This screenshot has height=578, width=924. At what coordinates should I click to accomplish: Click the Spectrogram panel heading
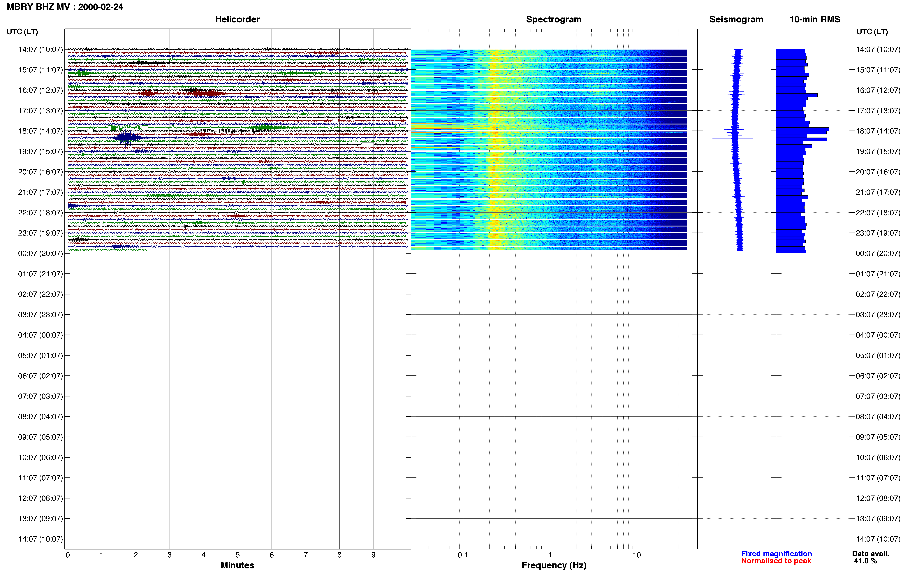point(554,19)
